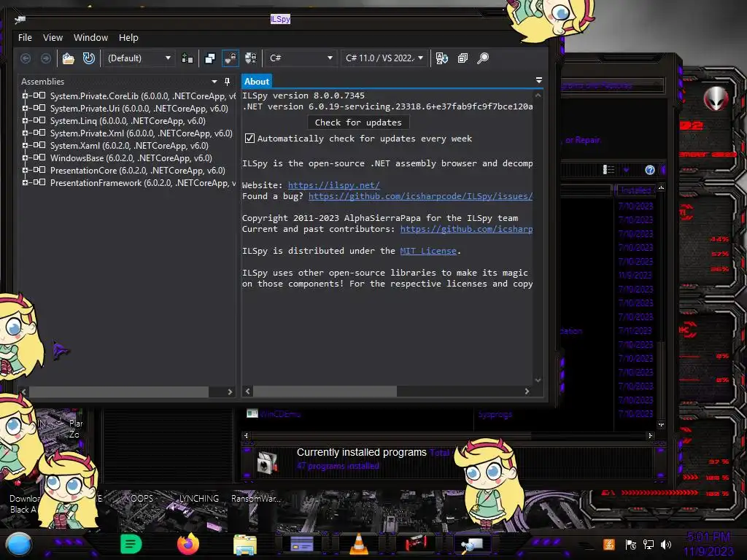This screenshot has height=560, width=747.
Task: Click the Installed column header in background window
Action: pos(635,190)
